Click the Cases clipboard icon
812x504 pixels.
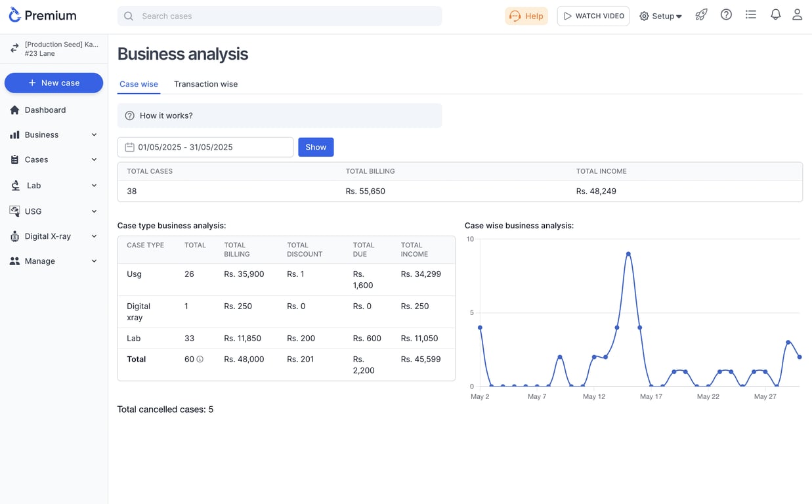coord(14,159)
